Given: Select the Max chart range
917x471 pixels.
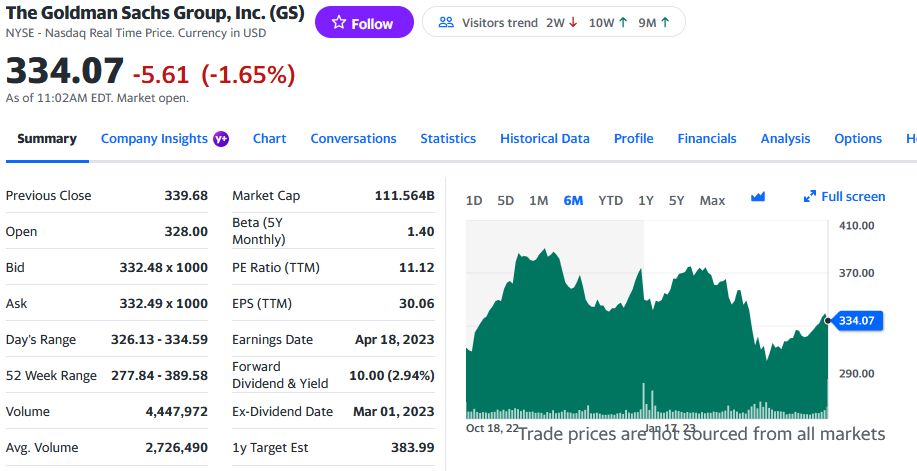Looking at the screenshot, I should (x=712, y=201).
